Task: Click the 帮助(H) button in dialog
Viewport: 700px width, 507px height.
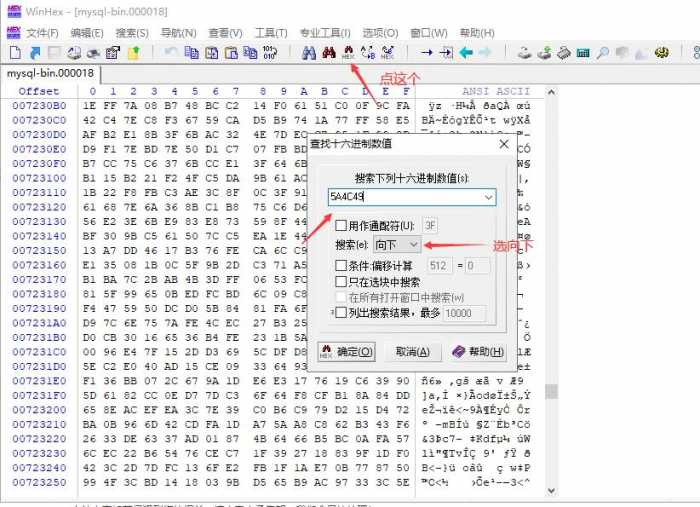Action: (x=478, y=352)
